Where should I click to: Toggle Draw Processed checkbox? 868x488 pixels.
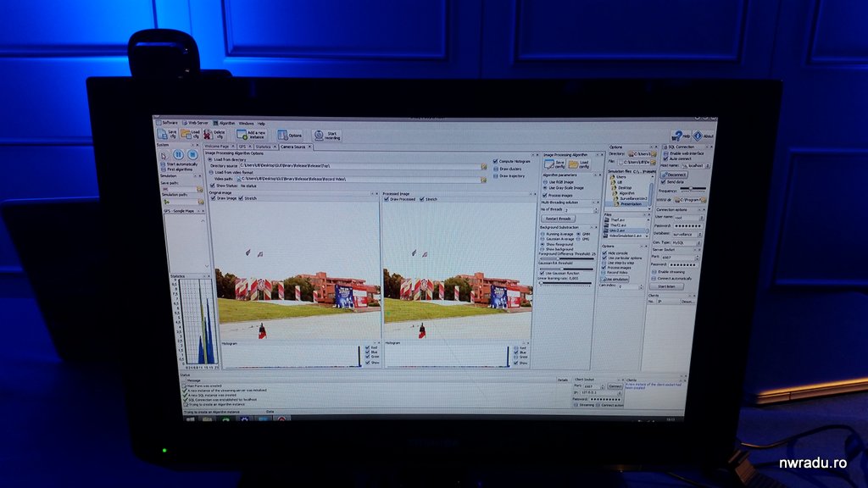pos(387,199)
